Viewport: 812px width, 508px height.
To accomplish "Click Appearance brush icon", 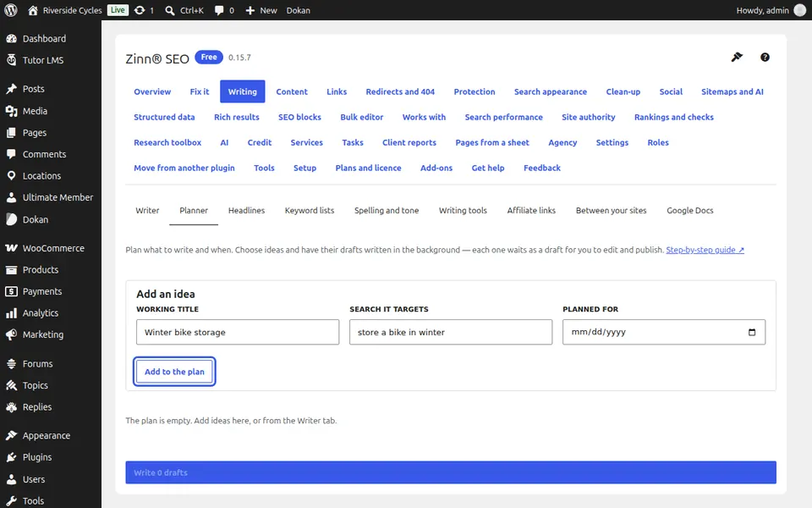I will (11, 435).
